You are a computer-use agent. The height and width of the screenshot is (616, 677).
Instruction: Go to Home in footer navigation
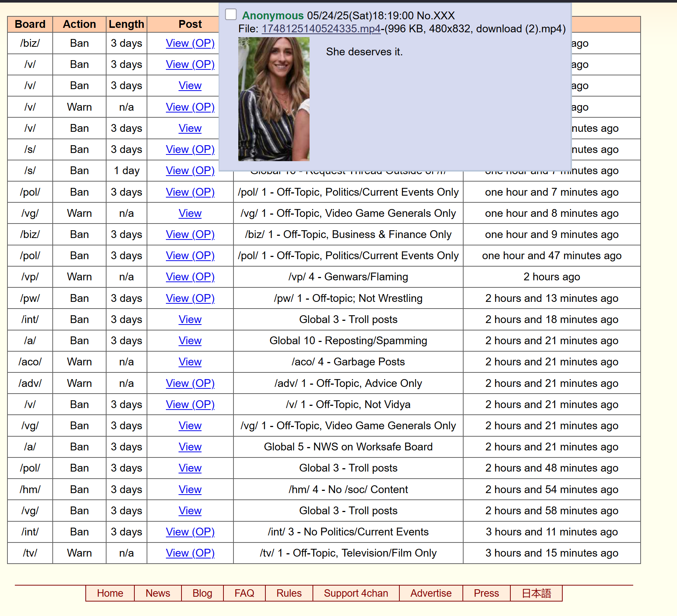(x=110, y=593)
